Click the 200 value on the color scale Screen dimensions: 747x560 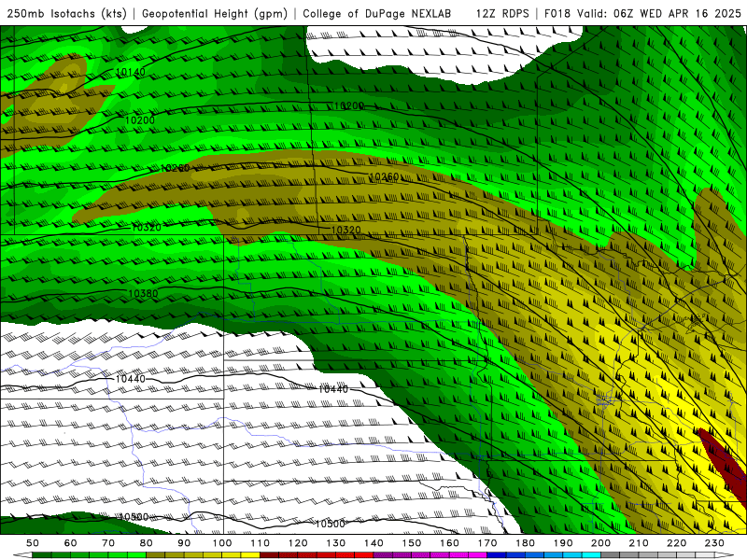coord(600,543)
